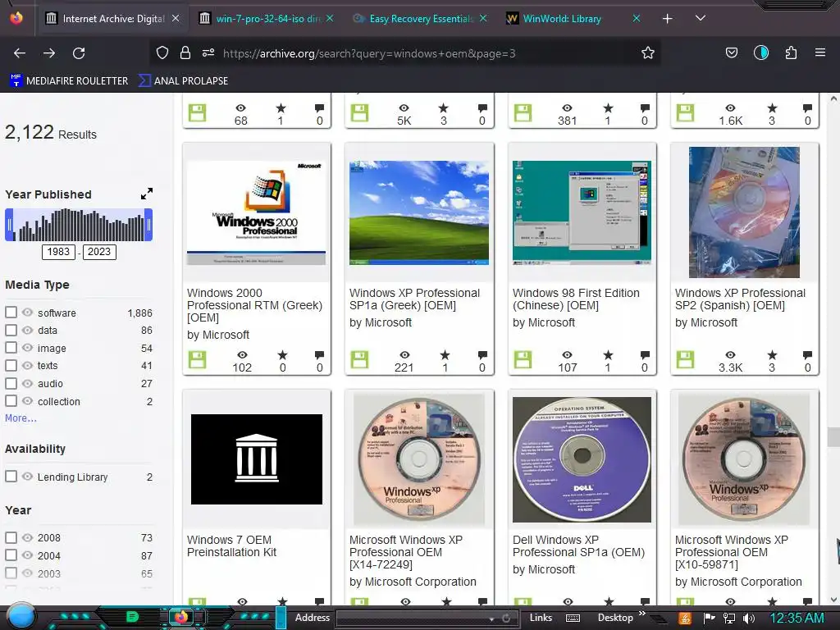Click comments icon on Windows 98 Chinese card
840x630 pixels.
[x=645, y=354]
